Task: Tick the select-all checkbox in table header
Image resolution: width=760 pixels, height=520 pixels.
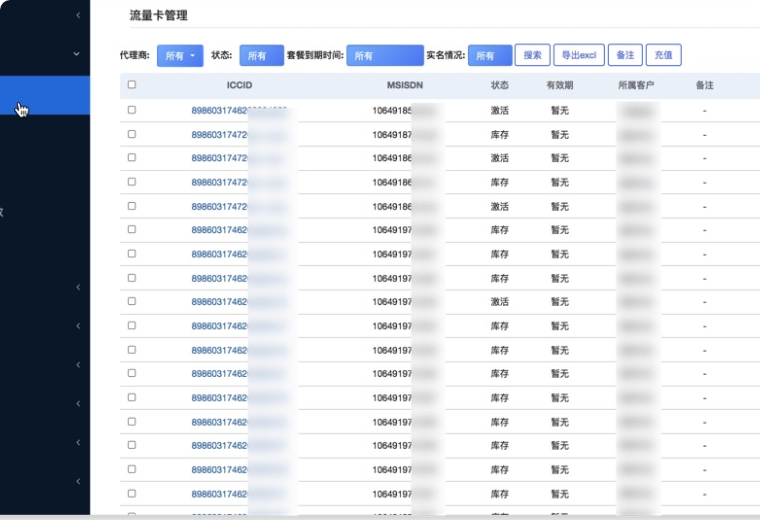Action: [x=132, y=85]
